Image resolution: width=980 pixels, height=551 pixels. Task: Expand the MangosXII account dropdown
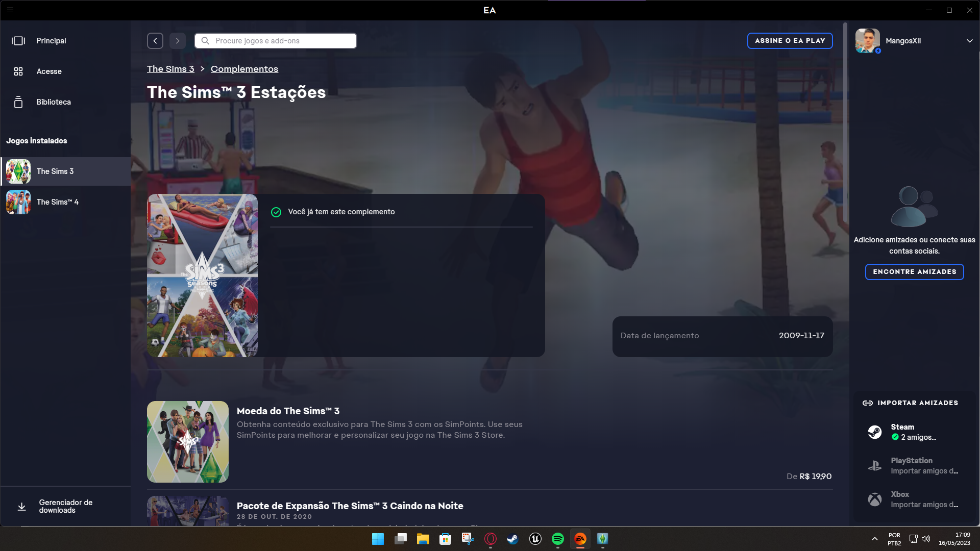[x=969, y=41]
